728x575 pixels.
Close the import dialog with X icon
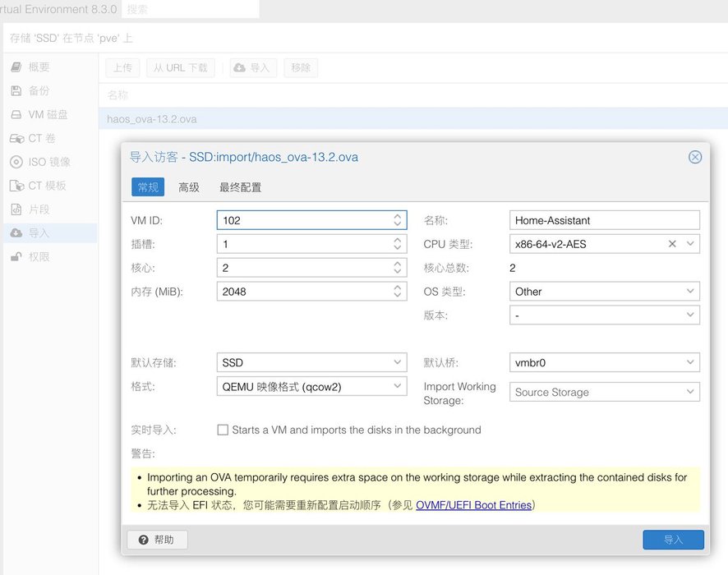coord(695,157)
